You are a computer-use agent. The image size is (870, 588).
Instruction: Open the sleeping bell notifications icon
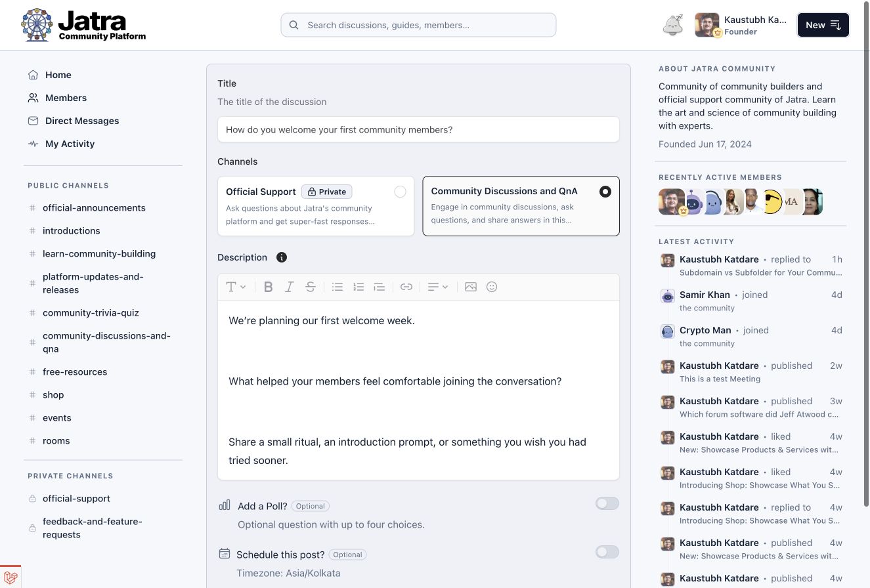click(x=673, y=25)
